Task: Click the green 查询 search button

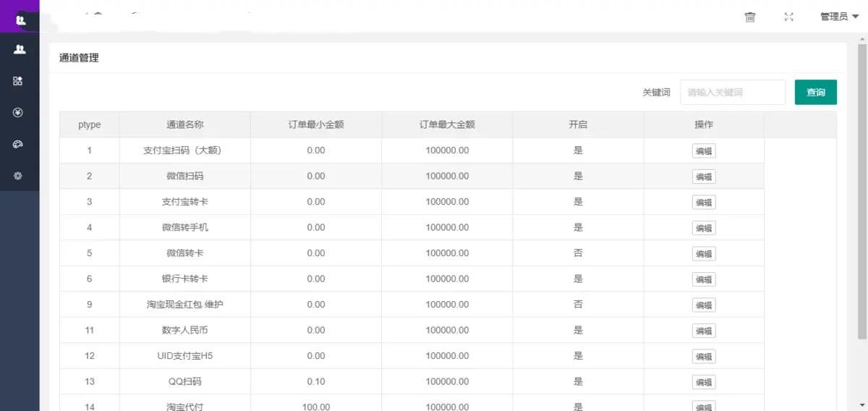Action: click(x=816, y=93)
